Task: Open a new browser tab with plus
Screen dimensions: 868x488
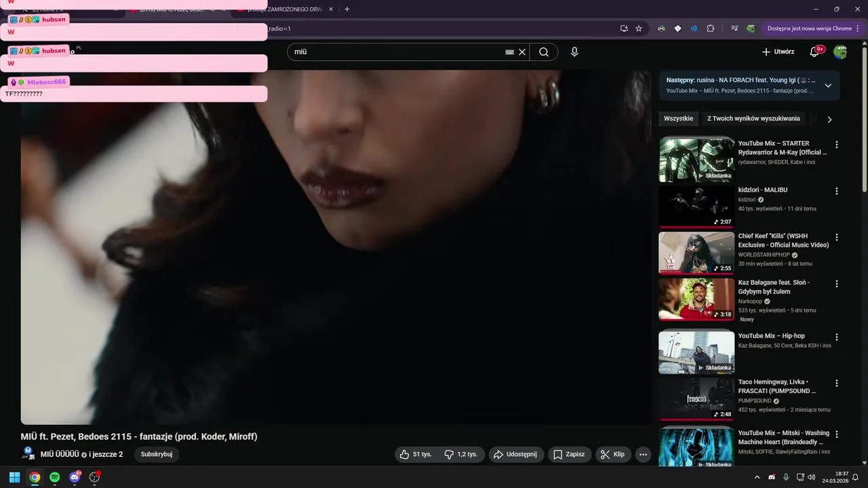Action: click(347, 9)
